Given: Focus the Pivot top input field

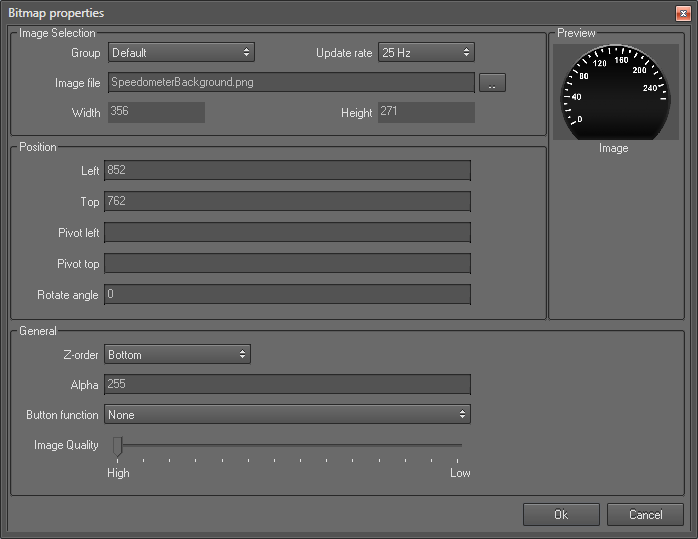Looking at the screenshot, I should [x=287, y=264].
